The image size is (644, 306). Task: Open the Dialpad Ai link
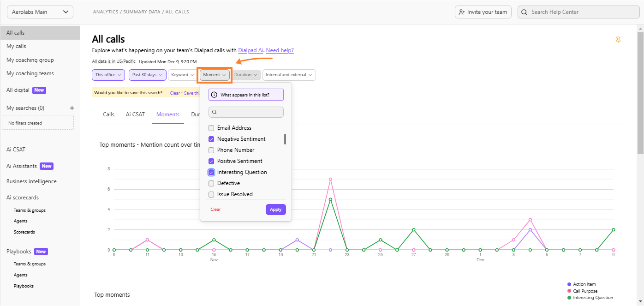tap(250, 50)
